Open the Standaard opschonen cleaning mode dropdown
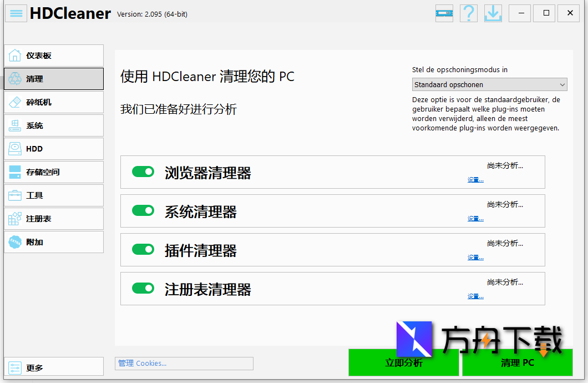Image resolution: width=588 pixels, height=383 pixels. [489, 84]
